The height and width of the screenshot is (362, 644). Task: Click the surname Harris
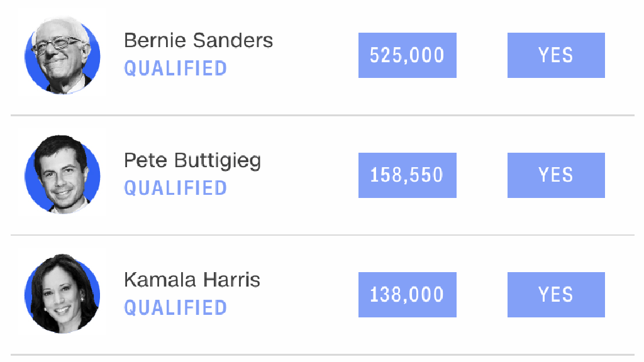pyautogui.click(x=232, y=280)
